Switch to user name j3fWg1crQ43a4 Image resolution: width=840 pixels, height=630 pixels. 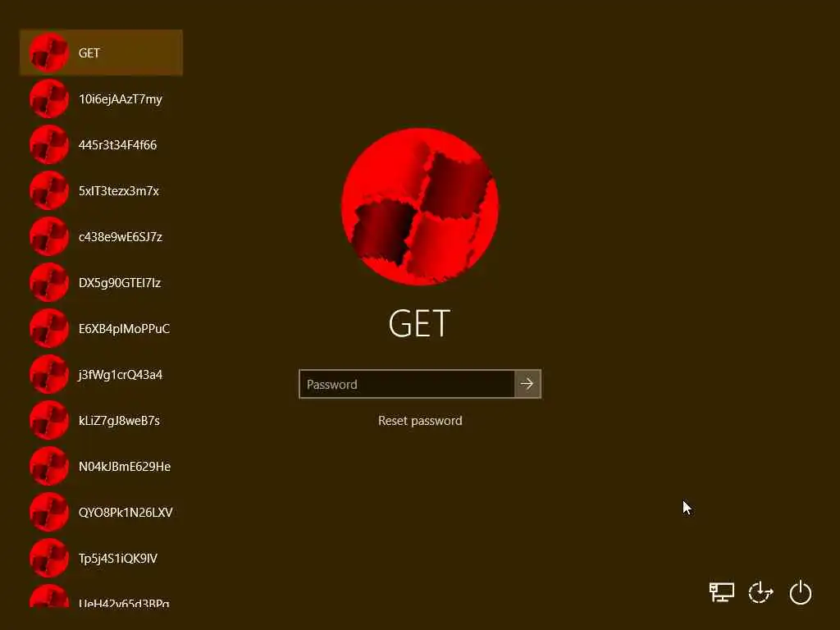tap(120, 375)
